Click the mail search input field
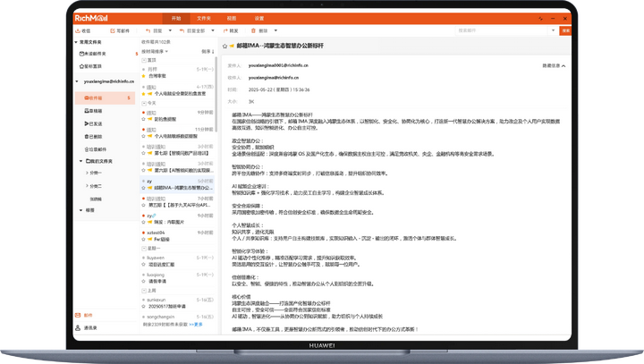This screenshot has height=364, width=644. [x=502, y=30]
